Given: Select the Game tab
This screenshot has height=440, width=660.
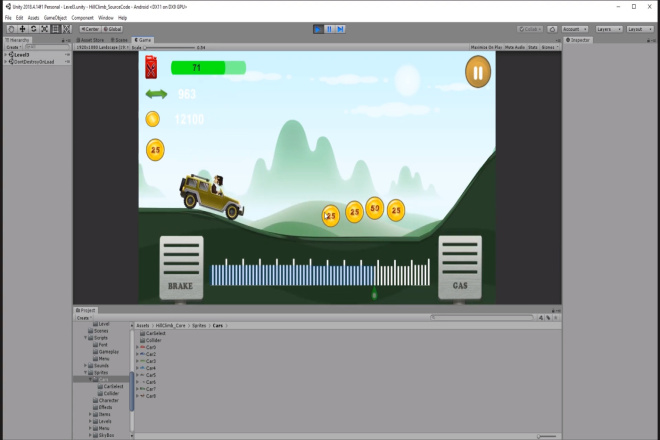Looking at the screenshot, I should click(142, 40).
